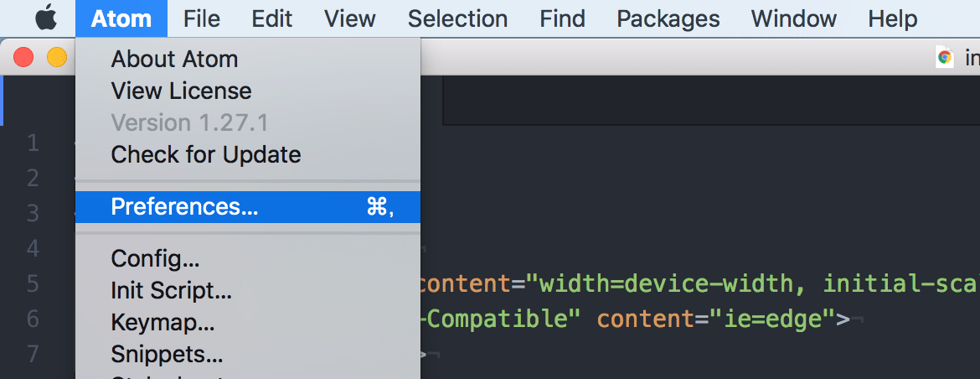This screenshot has height=379, width=980.
Task: Open the Window menu
Action: (794, 18)
